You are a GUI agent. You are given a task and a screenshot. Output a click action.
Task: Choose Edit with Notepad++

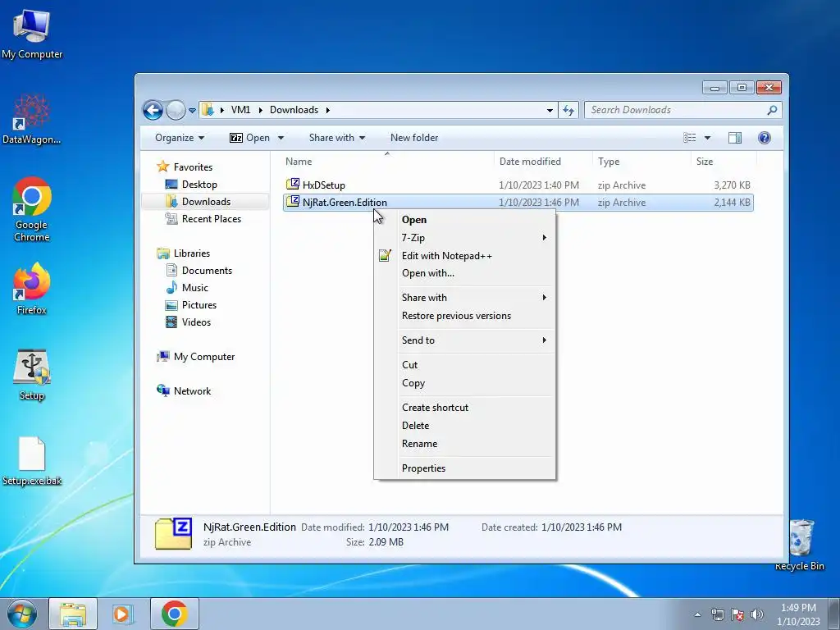(x=464, y=256)
